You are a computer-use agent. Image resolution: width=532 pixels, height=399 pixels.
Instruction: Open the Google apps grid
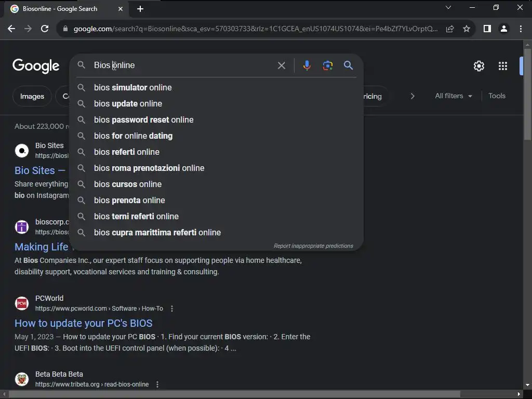point(502,66)
